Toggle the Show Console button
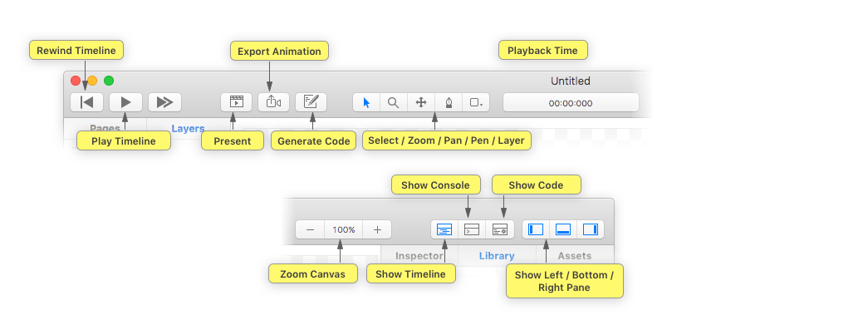The image size is (868, 320). (472, 229)
